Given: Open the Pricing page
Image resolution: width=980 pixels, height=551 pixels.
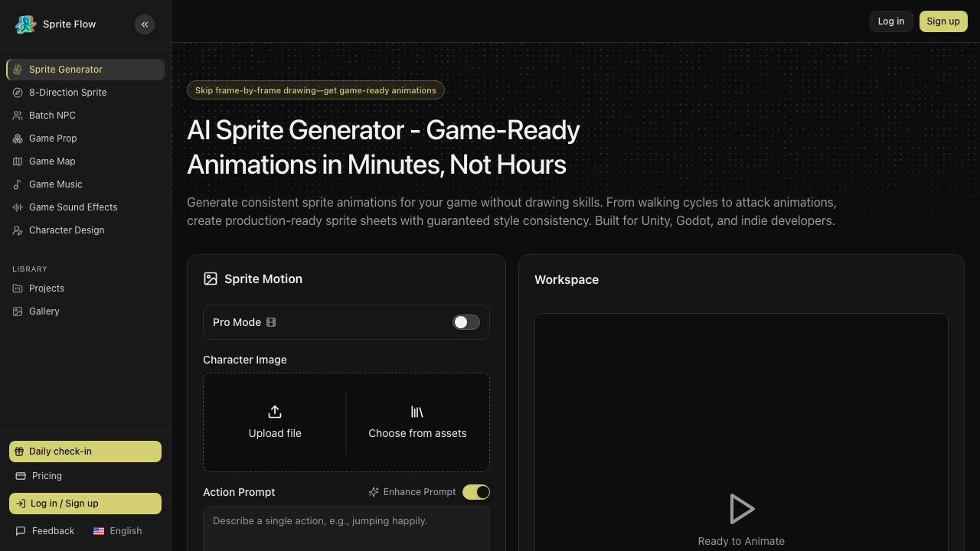Looking at the screenshot, I should 85,476.
